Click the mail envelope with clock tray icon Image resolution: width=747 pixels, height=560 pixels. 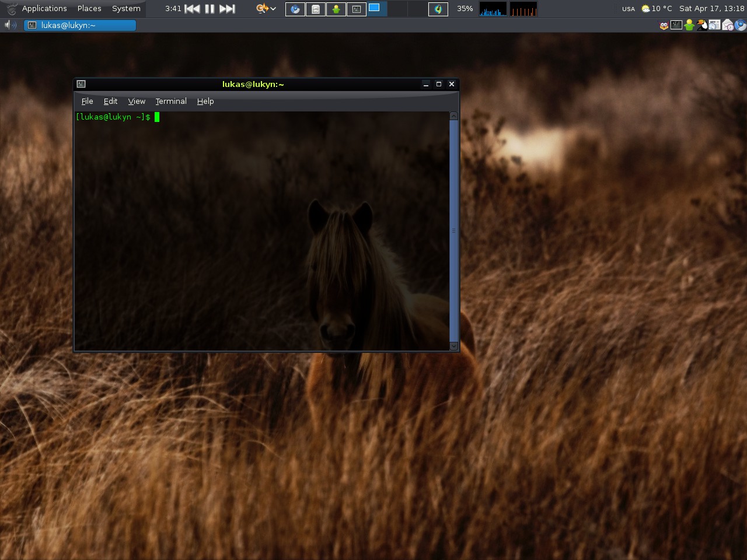click(x=728, y=25)
